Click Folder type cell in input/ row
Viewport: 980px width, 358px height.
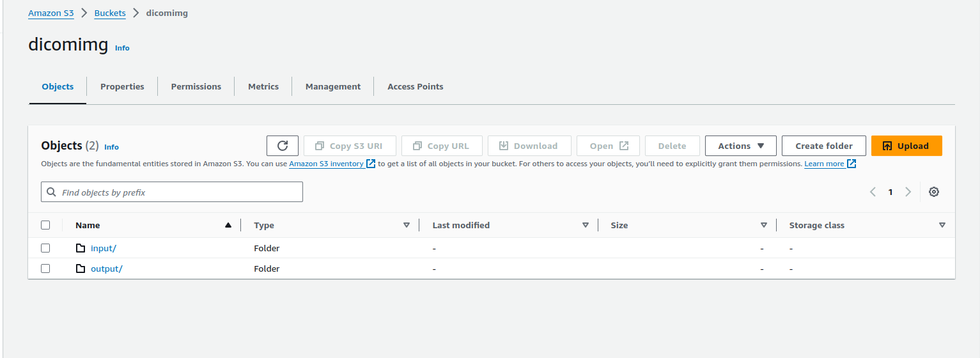point(267,248)
